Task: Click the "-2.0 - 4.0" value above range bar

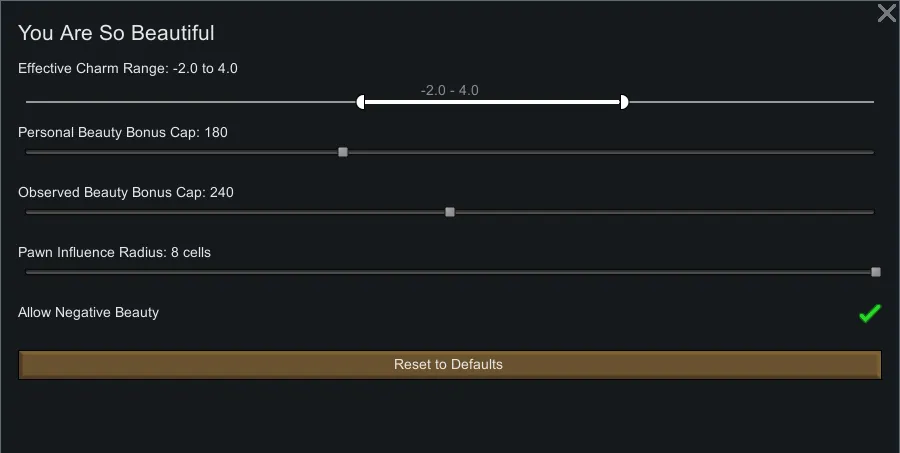Action: 449,90
